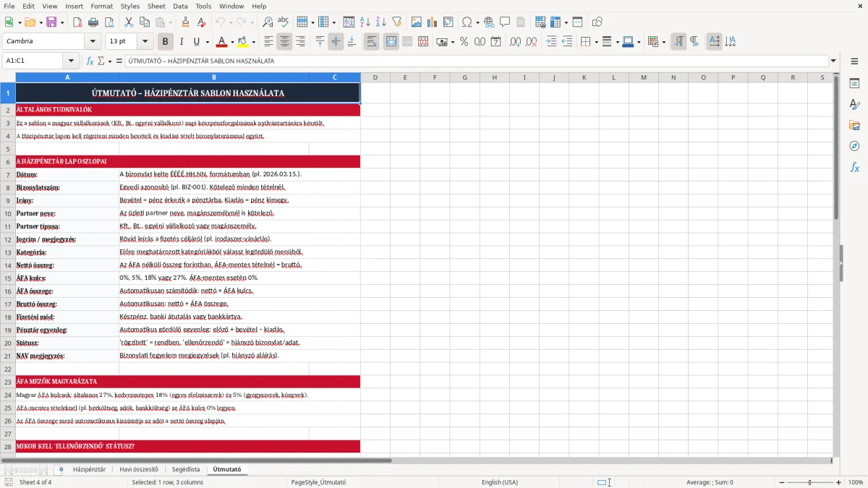Clear direct formatting
Viewport: 868px width, 488px height.
click(x=202, y=22)
